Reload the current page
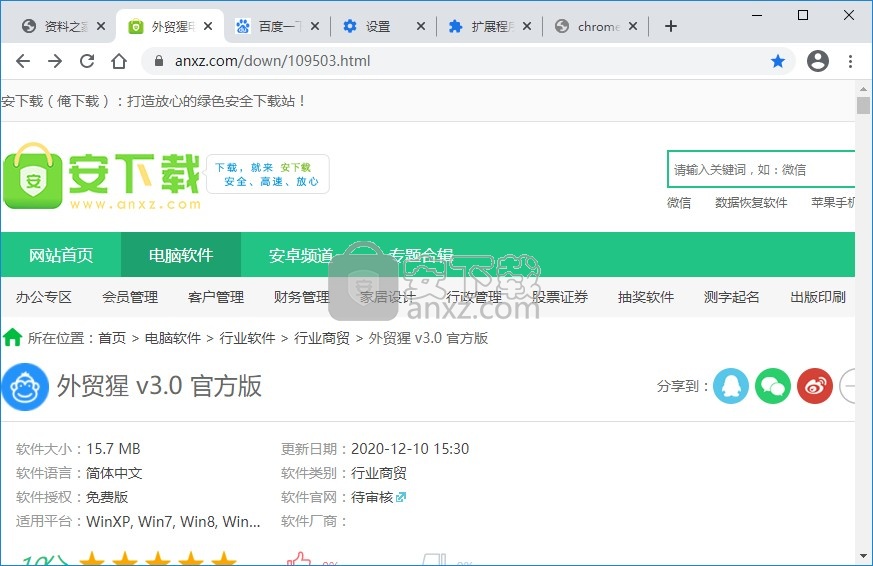 (x=87, y=61)
